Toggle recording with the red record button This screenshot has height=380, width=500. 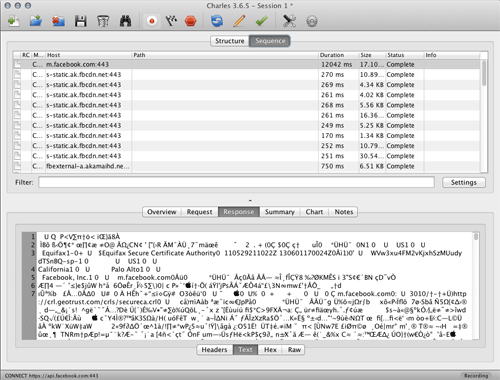152,21
